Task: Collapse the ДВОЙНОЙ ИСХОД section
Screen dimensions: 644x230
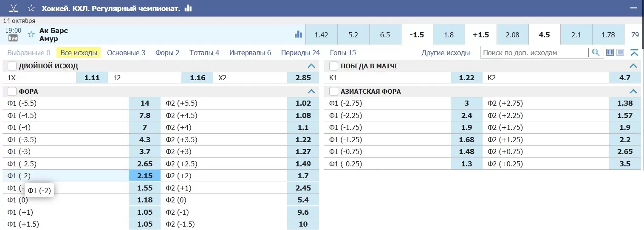Action: (x=311, y=66)
